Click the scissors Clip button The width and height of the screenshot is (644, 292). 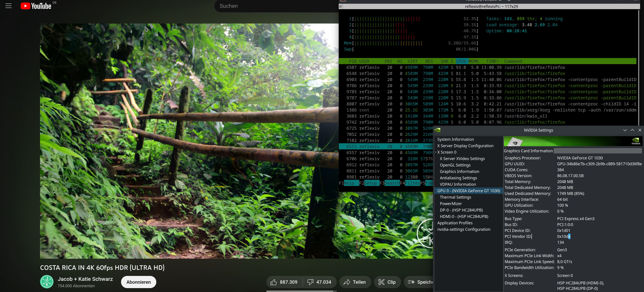[387, 282]
